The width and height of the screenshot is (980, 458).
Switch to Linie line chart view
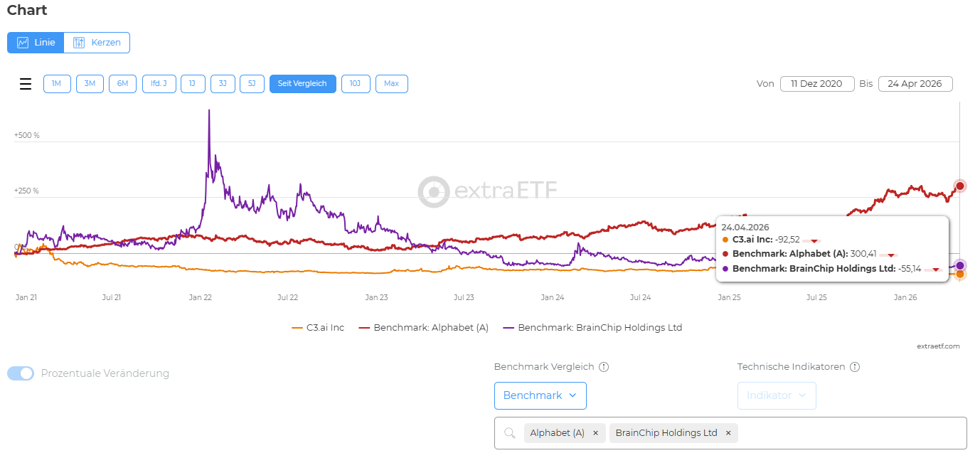[x=36, y=43]
